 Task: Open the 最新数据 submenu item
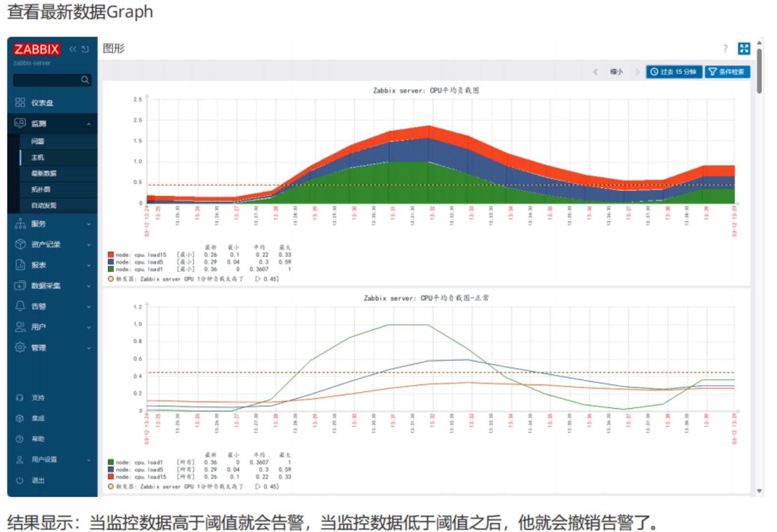pos(58,173)
